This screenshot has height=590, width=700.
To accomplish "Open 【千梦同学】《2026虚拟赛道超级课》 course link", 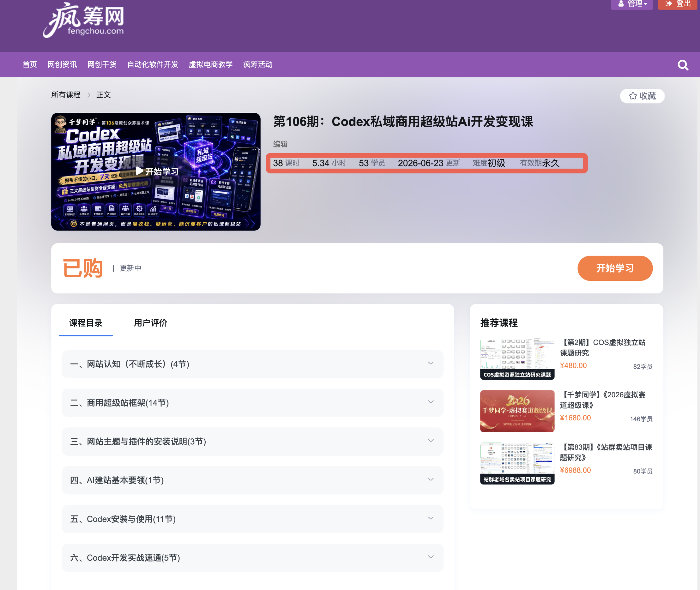I will point(602,400).
